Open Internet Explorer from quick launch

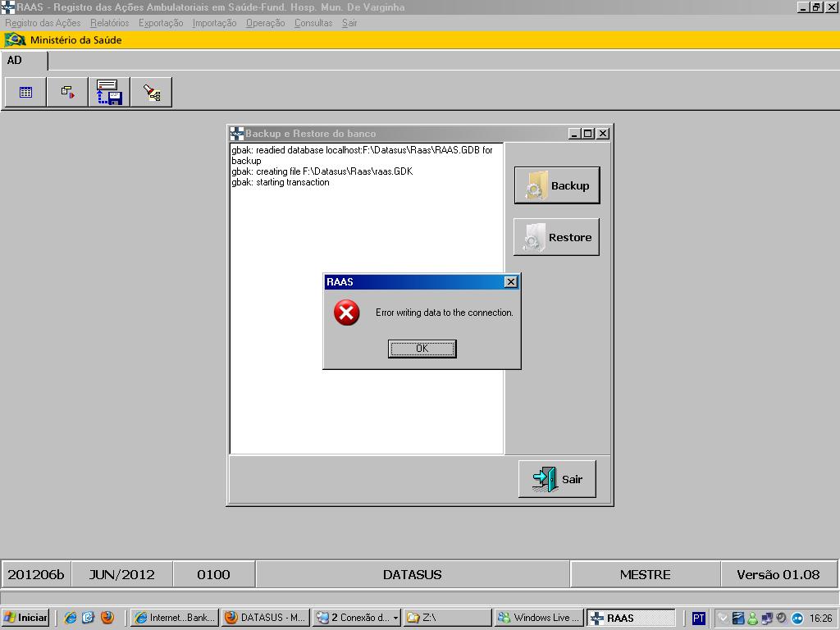(x=70, y=618)
